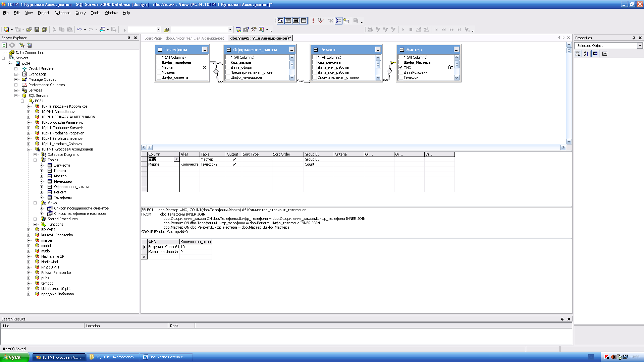
Task: Expand the Northwind database node
Action: point(29,262)
